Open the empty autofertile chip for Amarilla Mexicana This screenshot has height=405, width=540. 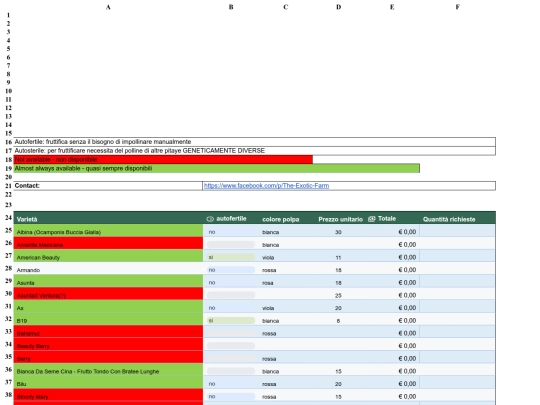(231, 245)
